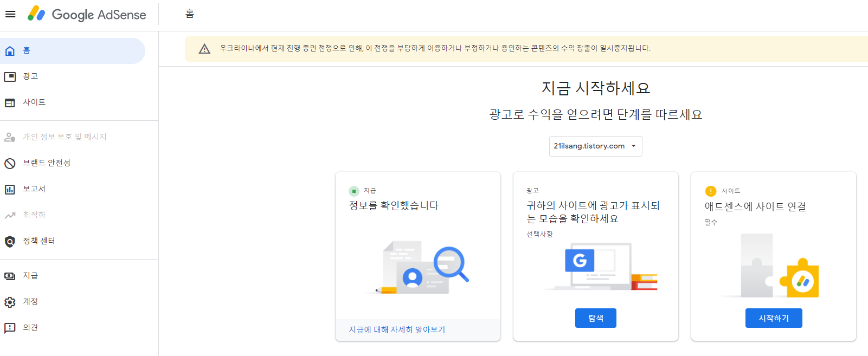
Task: Click the Google AdSense logo
Action: point(87,14)
